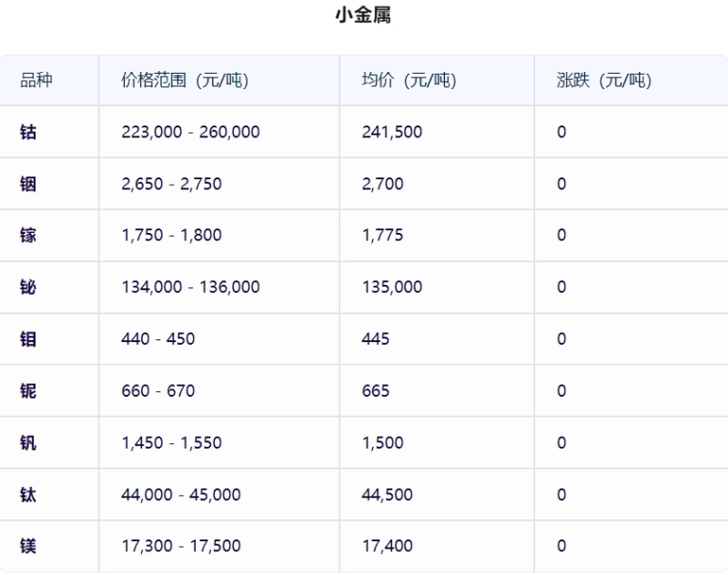Click the 1,775 average price cell

[x=382, y=236]
